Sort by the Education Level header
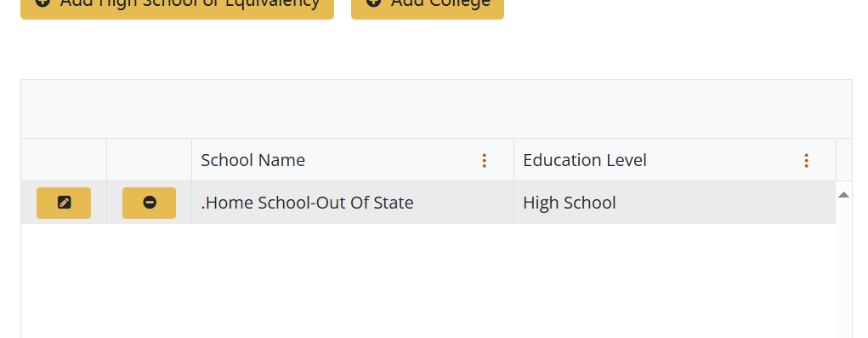The width and height of the screenshot is (868, 338). coord(585,160)
